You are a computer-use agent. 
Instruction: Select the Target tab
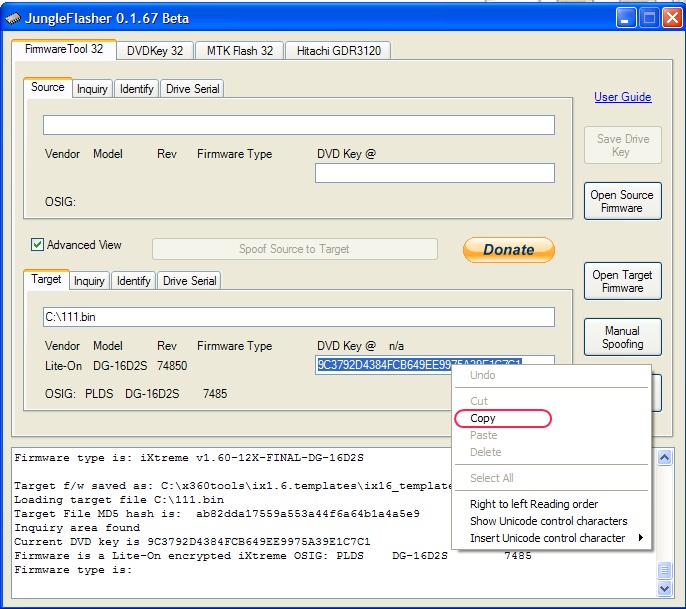[x=46, y=279]
